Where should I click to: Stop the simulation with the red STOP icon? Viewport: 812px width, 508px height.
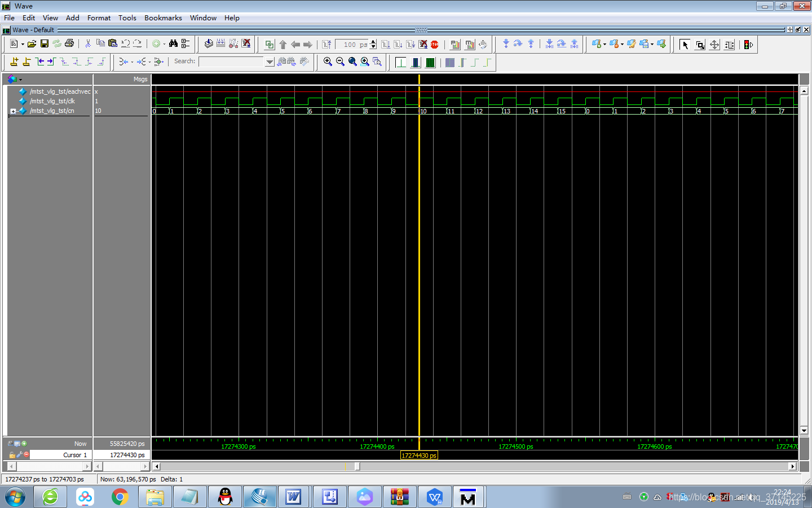(x=435, y=45)
